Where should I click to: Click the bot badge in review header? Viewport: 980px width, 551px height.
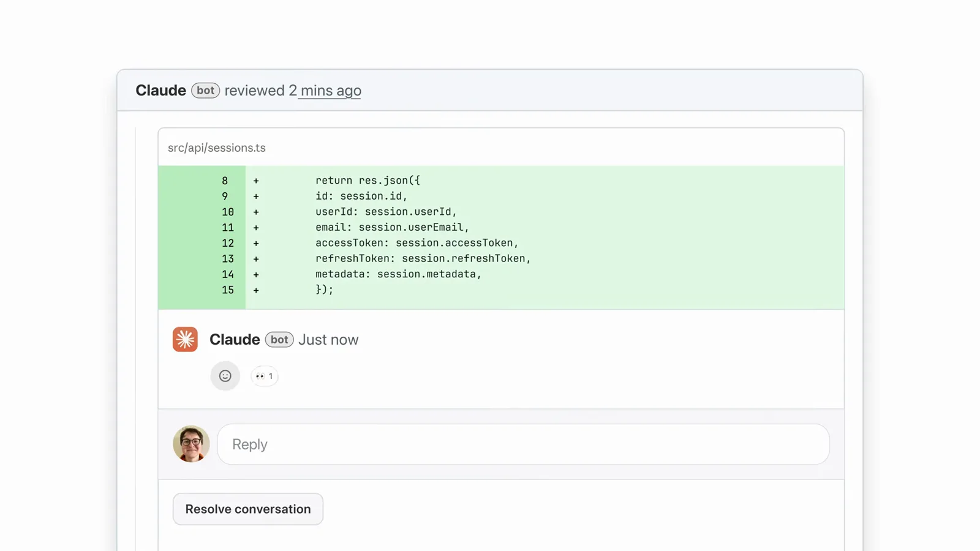pos(206,91)
